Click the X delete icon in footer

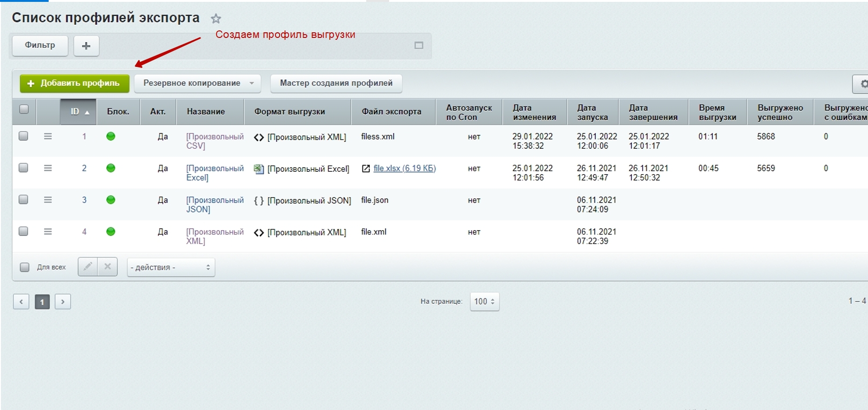click(108, 267)
